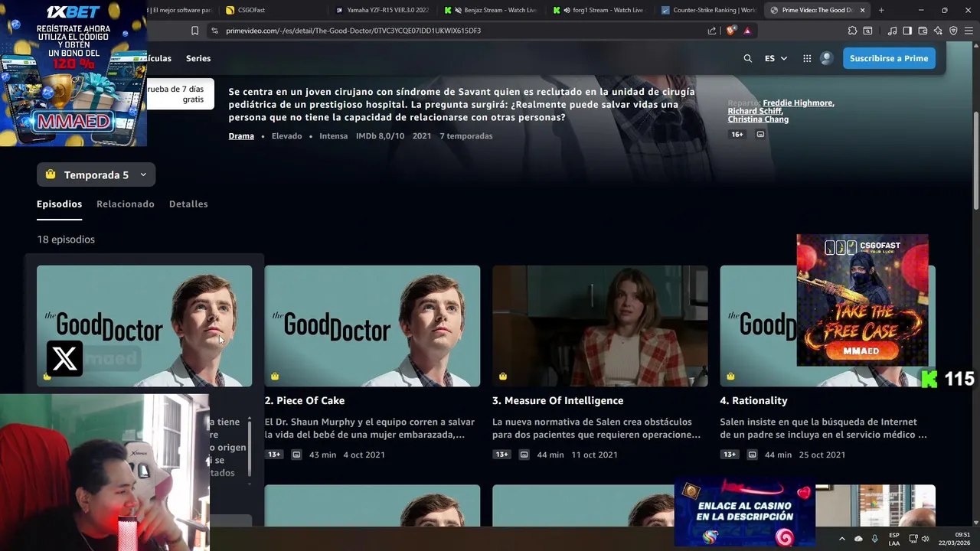Click the '4 oct 2021' date text
This screenshot has width=980, height=551.
pos(364,455)
